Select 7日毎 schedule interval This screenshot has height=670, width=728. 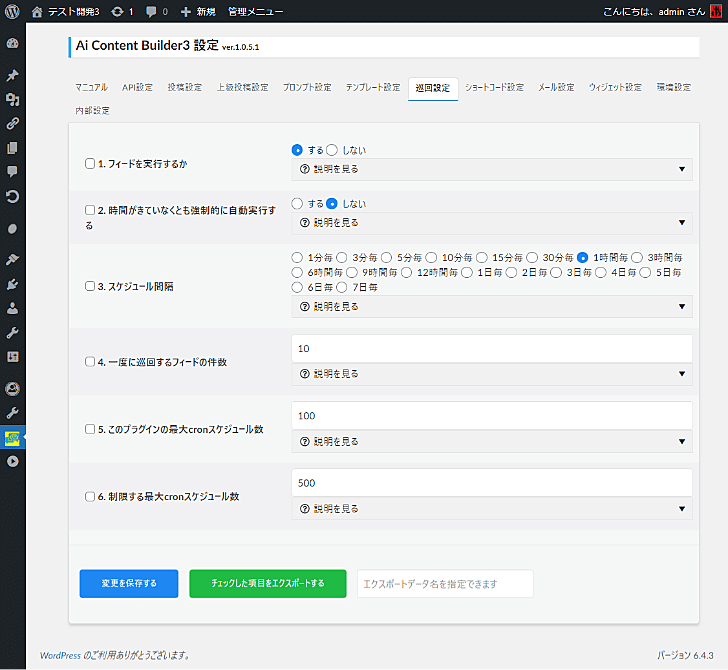342,287
